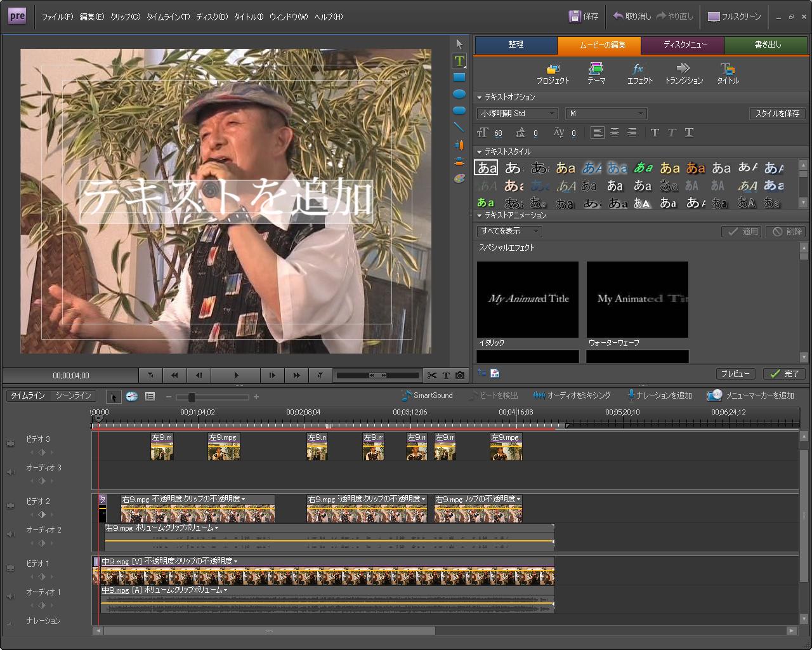The image size is (812, 650).
Task: Click the 完了 button
Action: [784, 374]
